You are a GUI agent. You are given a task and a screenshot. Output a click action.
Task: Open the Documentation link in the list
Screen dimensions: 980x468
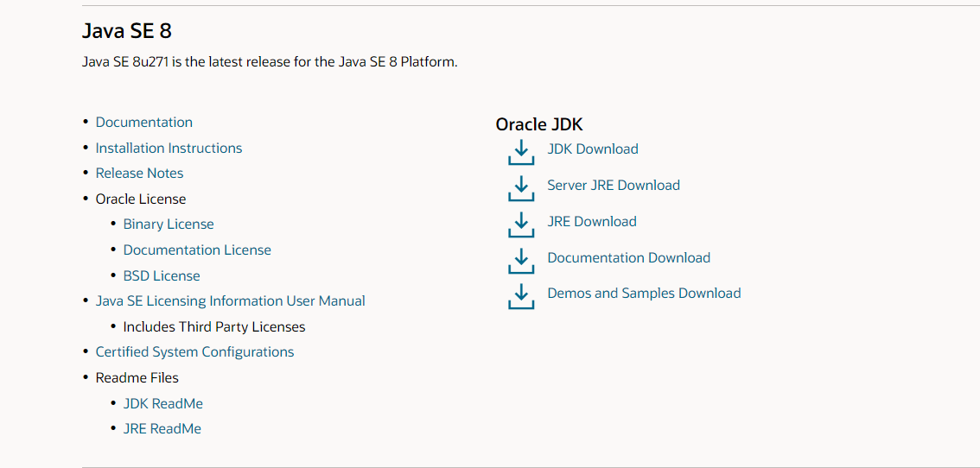point(143,122)
